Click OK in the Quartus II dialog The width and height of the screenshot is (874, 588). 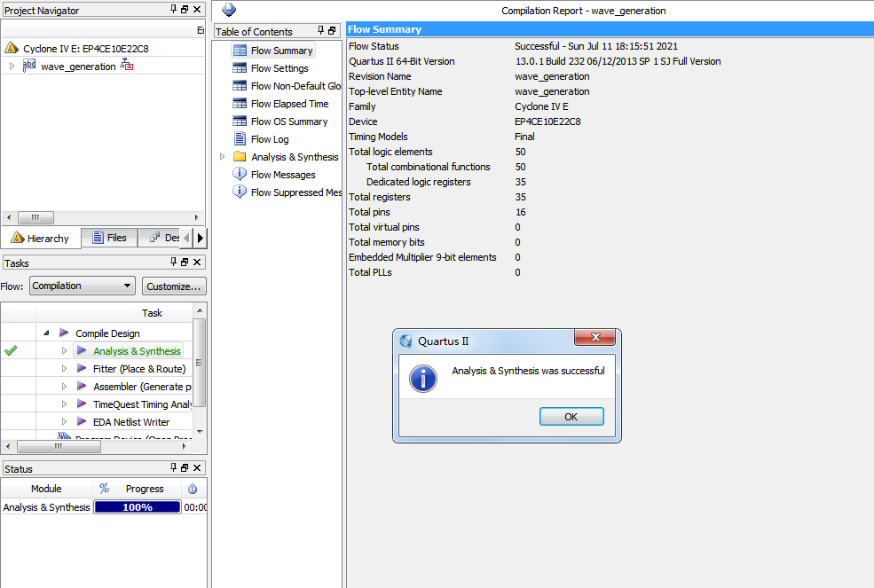pyautogui.click(x=571, y=416)
